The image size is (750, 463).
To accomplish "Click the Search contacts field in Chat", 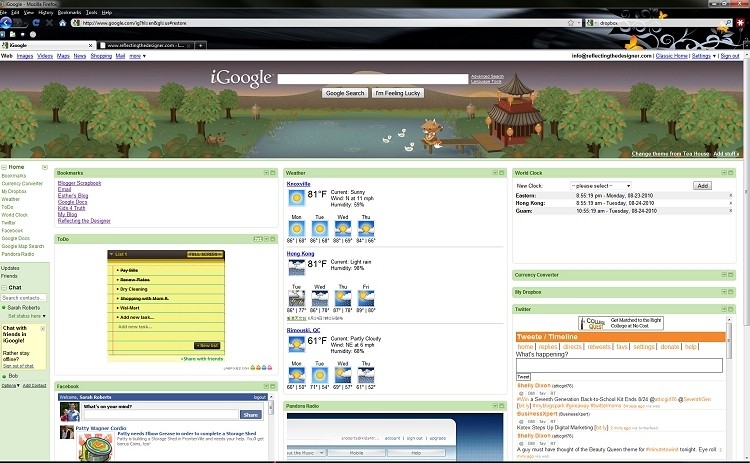I will tap(23, 298).
